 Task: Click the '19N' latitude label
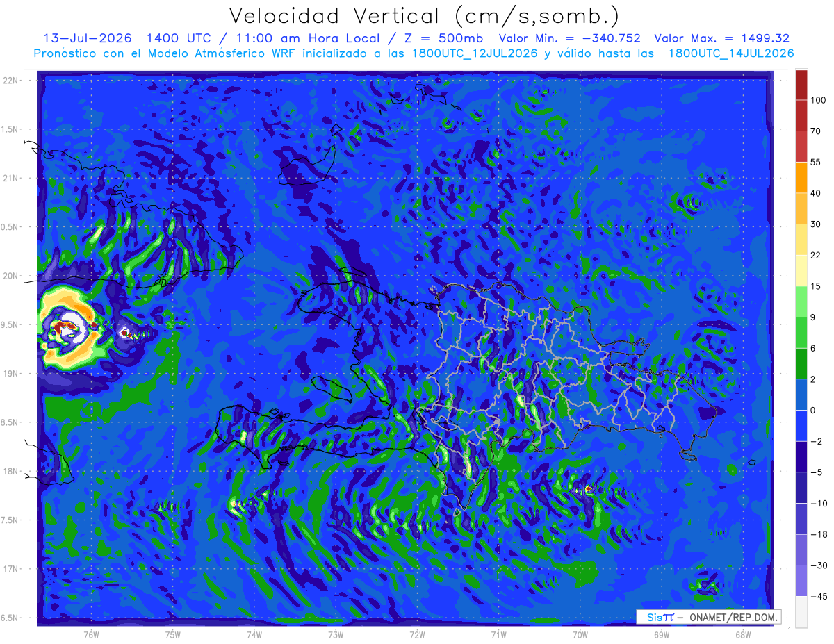point(11,374)
